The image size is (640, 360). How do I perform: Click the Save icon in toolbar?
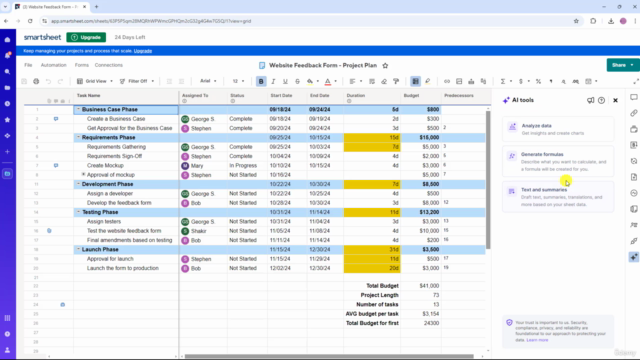(x=24, y=81)
